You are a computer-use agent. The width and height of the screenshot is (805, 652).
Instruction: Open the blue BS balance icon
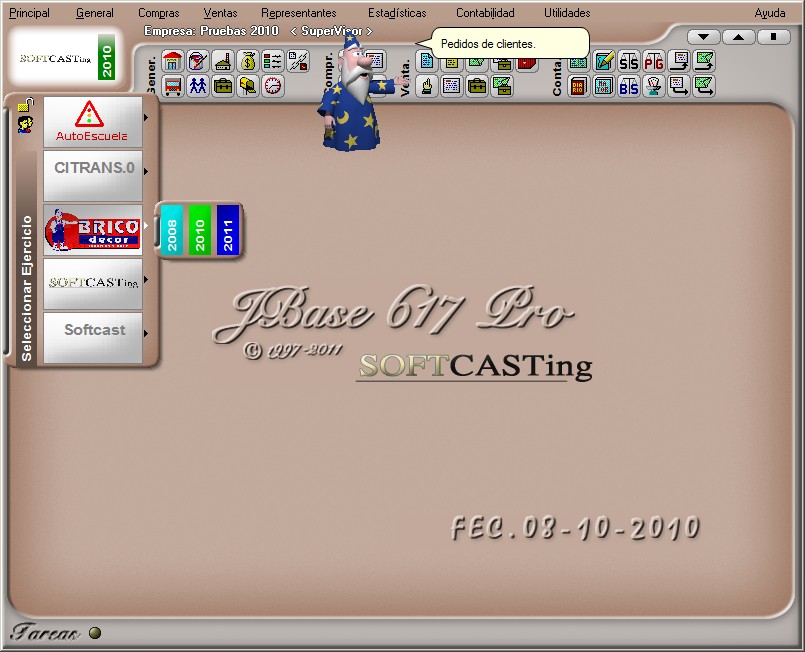(628, 86)
